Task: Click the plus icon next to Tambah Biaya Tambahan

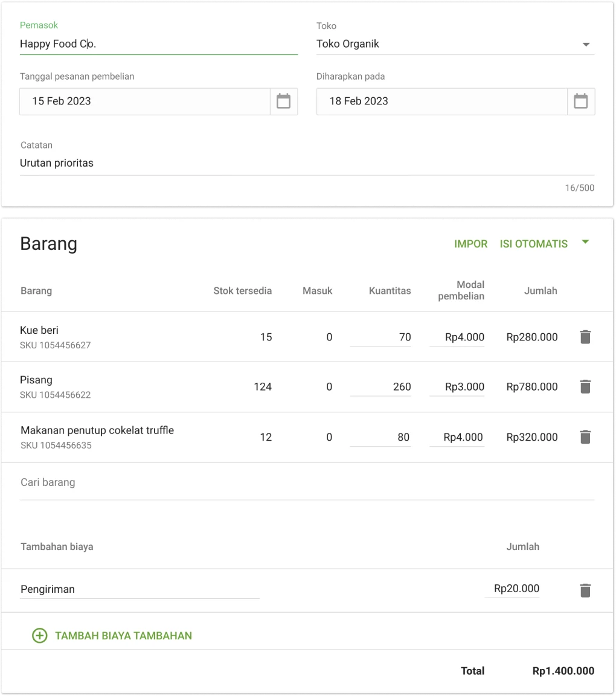Action: pos(39,636)
